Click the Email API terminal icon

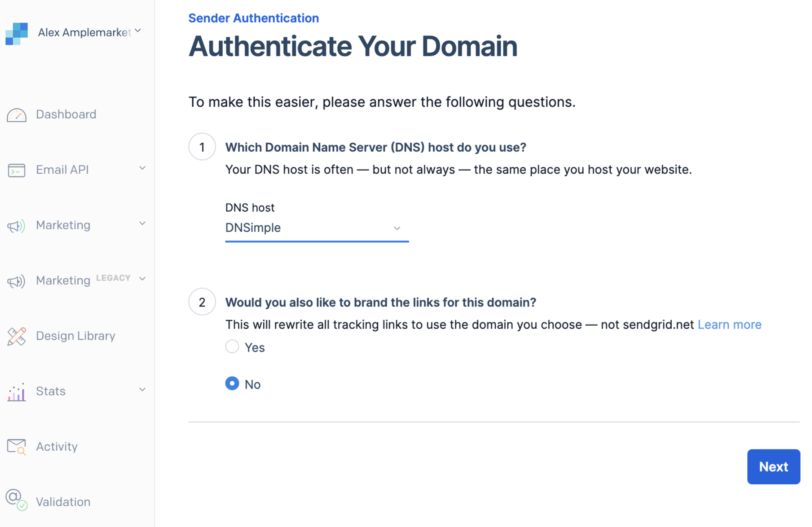16,170
